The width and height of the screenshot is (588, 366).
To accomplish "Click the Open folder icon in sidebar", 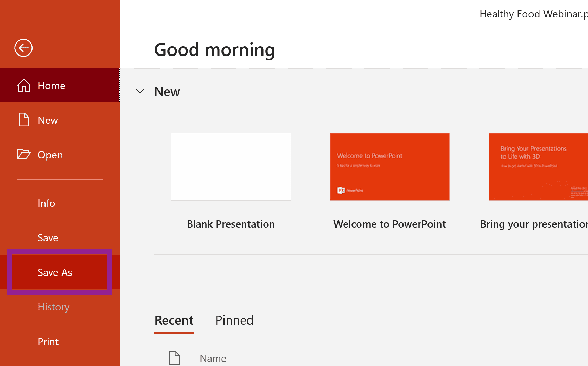I will click(x=23, y=155).
